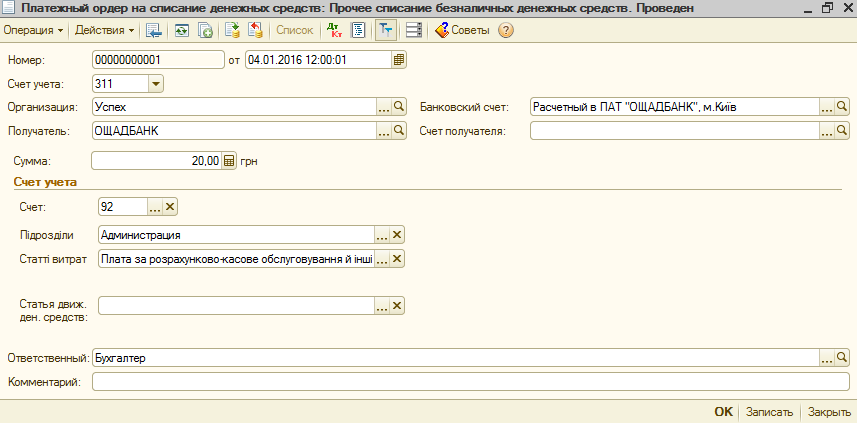Click the refresh document toolbar icon
The image size is (857, 423).
click(x=182, y=30)
